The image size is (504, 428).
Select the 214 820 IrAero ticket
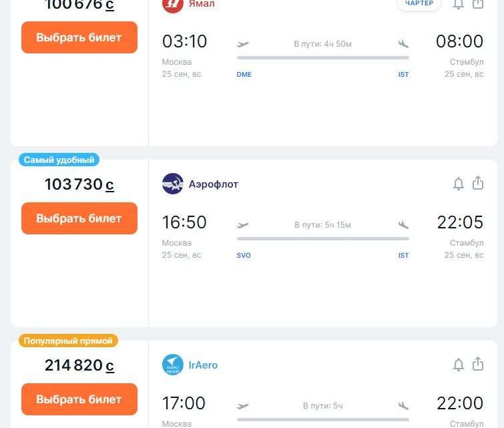pos(79,399)
